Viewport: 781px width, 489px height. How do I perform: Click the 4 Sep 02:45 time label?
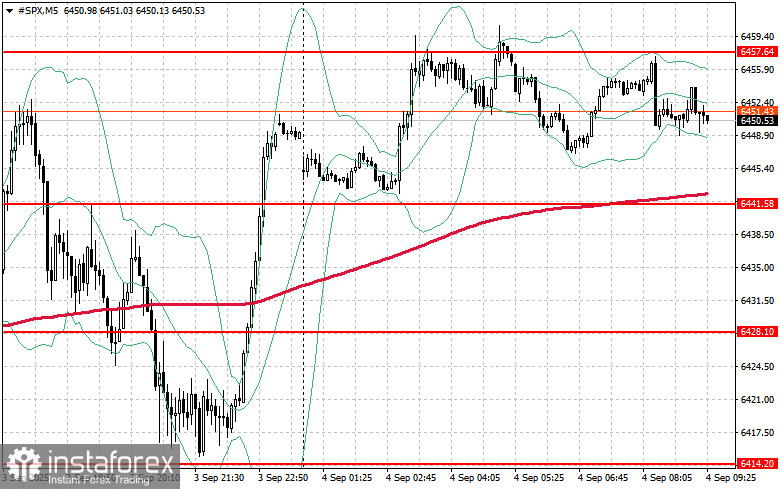tap(411, 478)
